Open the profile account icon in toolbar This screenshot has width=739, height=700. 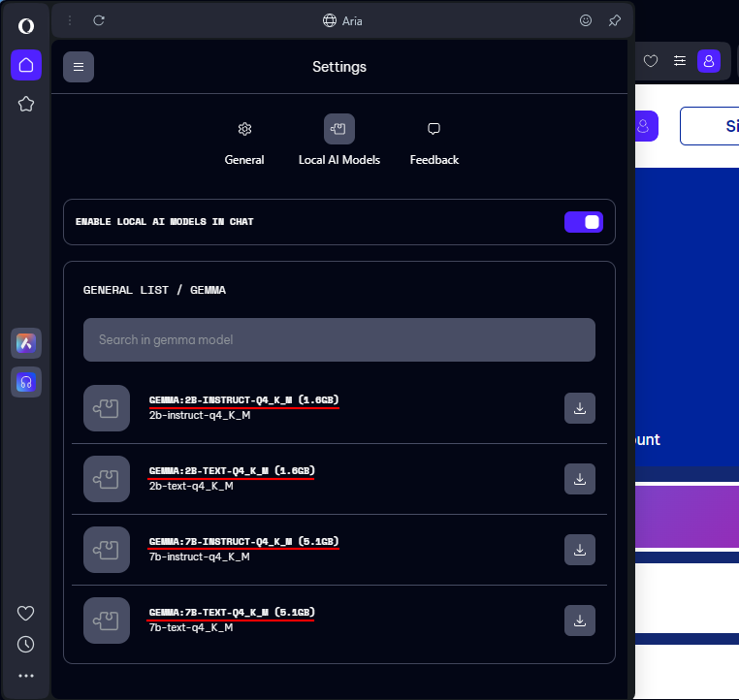(x=709, y=61)
